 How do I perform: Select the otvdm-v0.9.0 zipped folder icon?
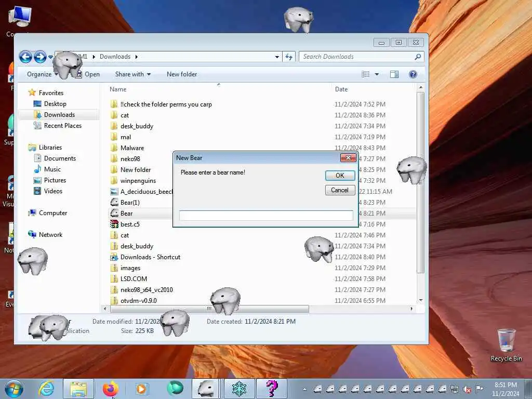[114, 301]
